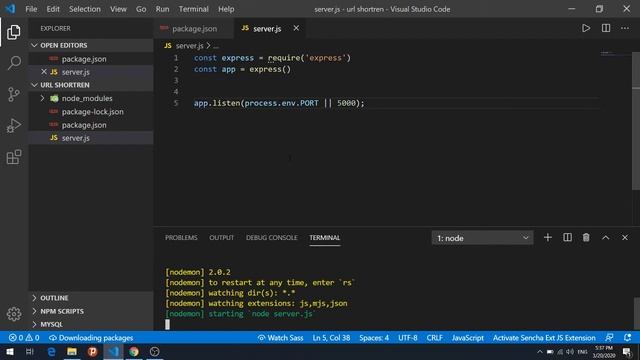Screen dimensions: 640x360
Task: Open the Run menu
Action: click(162, 9)
